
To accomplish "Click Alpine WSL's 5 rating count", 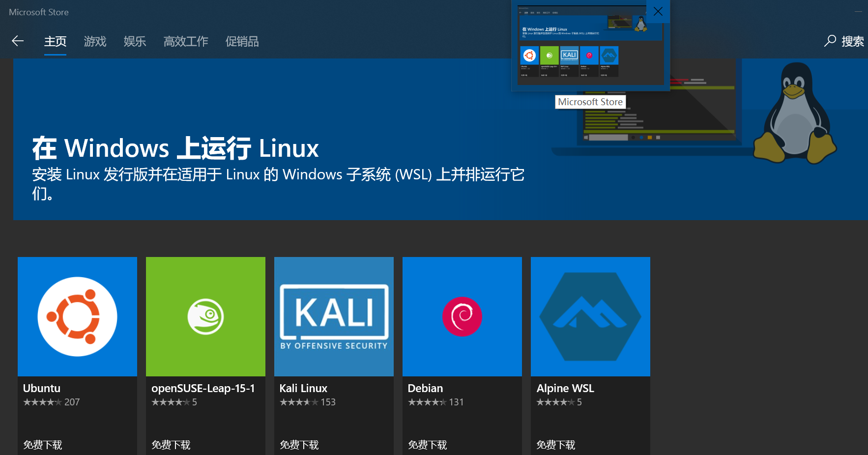I will tap(579, 402).
